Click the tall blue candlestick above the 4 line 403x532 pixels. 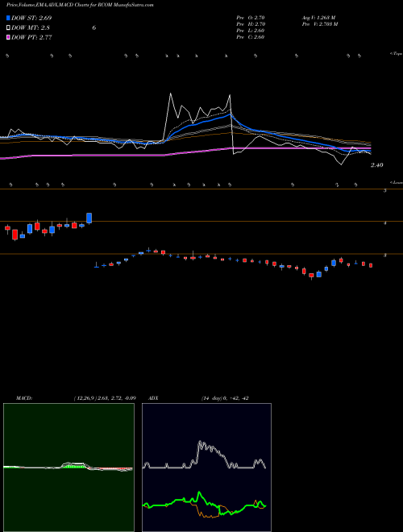[89, 218]
